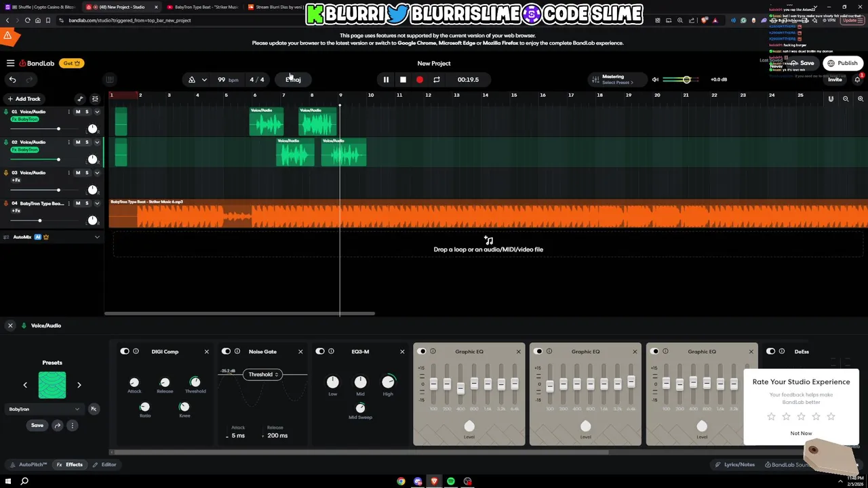Bypass the Noise Gate effect

(x=226, y=352)
